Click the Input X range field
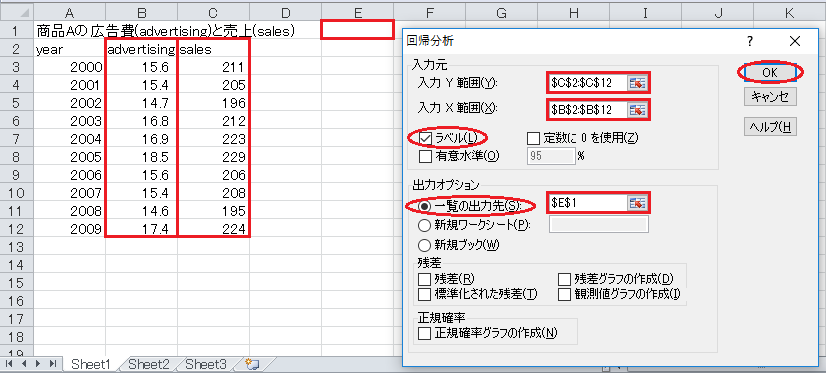Viewport: 826px width, 373px height. [588, 110]
